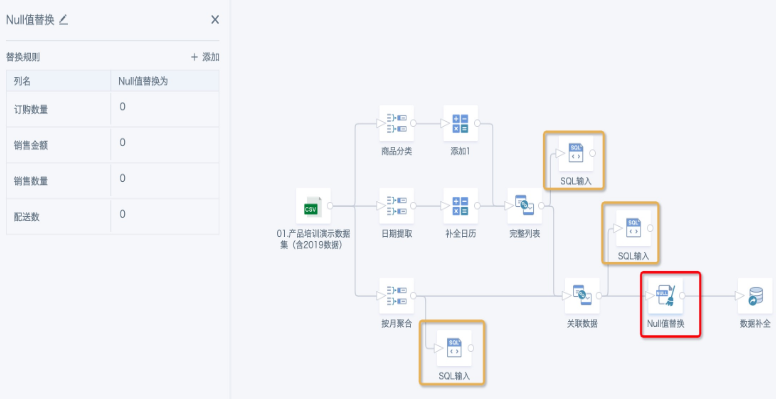Select SQL输入 node below 按月聚合
Screen dimensions: 776x399
point(454,348)
